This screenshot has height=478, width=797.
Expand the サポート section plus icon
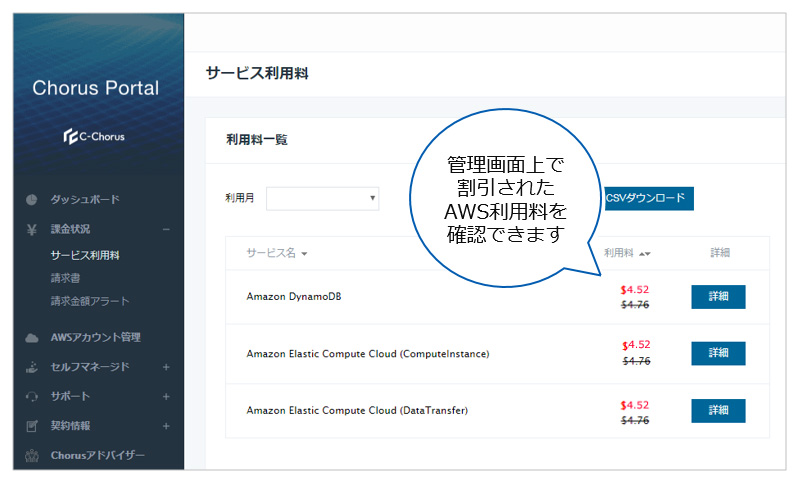[x=166, y=397]
